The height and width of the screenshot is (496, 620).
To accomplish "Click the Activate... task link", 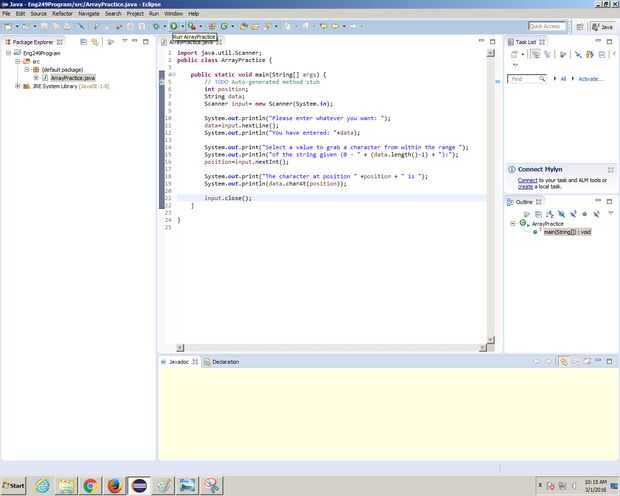I will pyautogui.click(x=590, y=78).
